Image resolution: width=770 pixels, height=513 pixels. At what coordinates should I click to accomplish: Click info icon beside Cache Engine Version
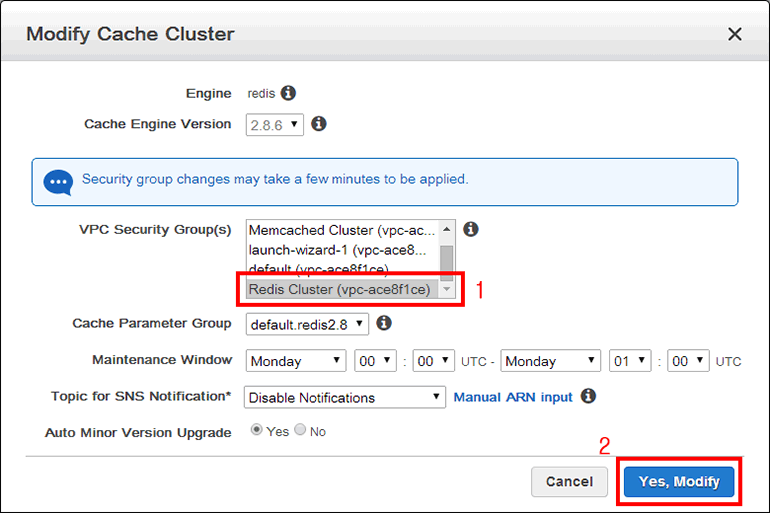pos(319,124)
